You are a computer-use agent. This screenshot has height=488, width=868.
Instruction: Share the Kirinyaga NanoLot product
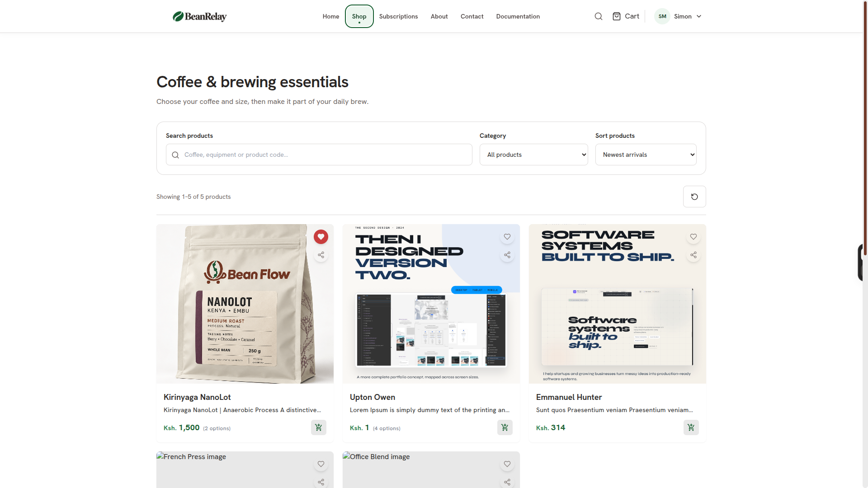pos(321,255)
